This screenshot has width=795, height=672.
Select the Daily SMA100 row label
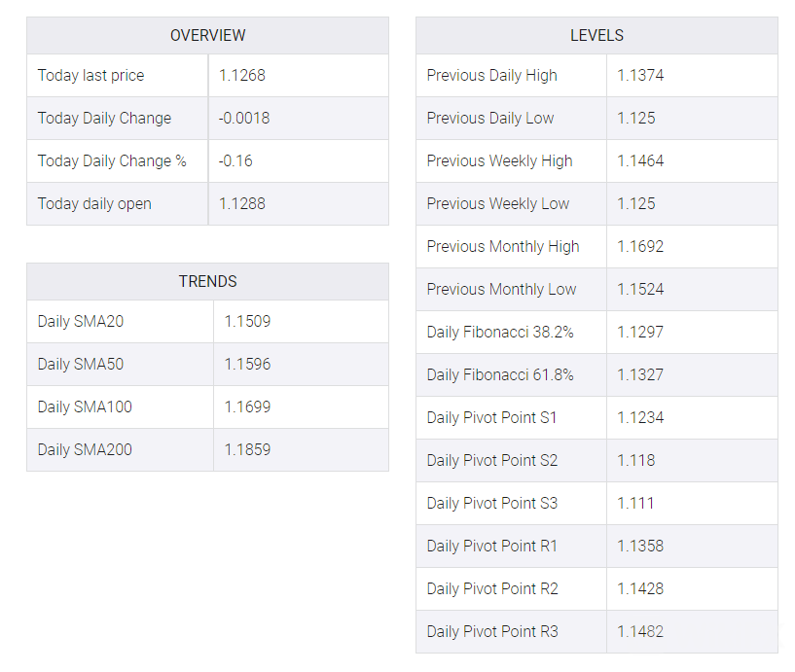[x=85, y=407]
